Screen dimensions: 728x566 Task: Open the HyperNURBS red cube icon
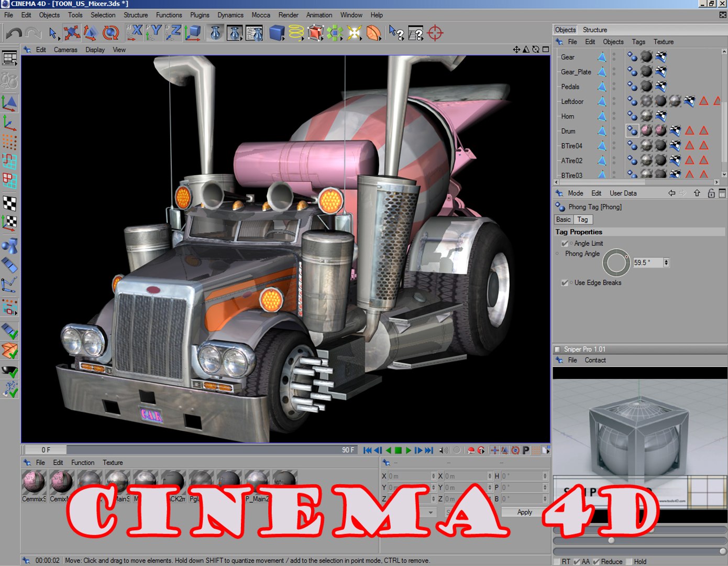click(315, 33)
